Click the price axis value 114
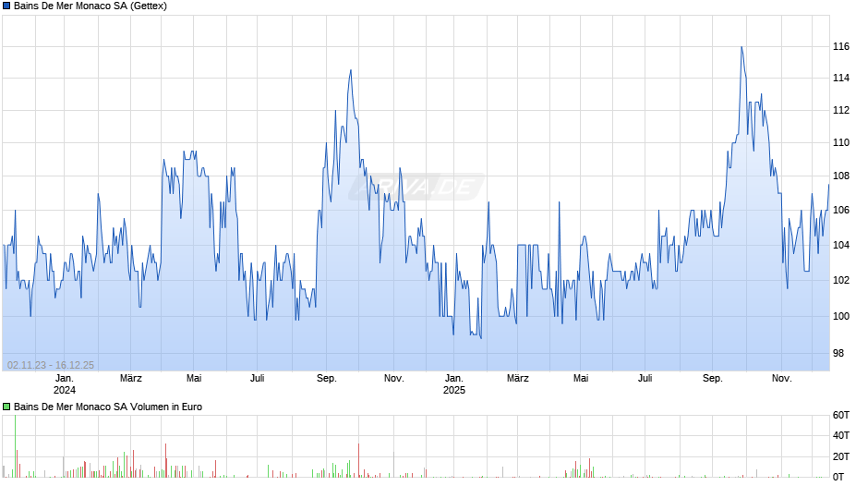 coord(841,79)
